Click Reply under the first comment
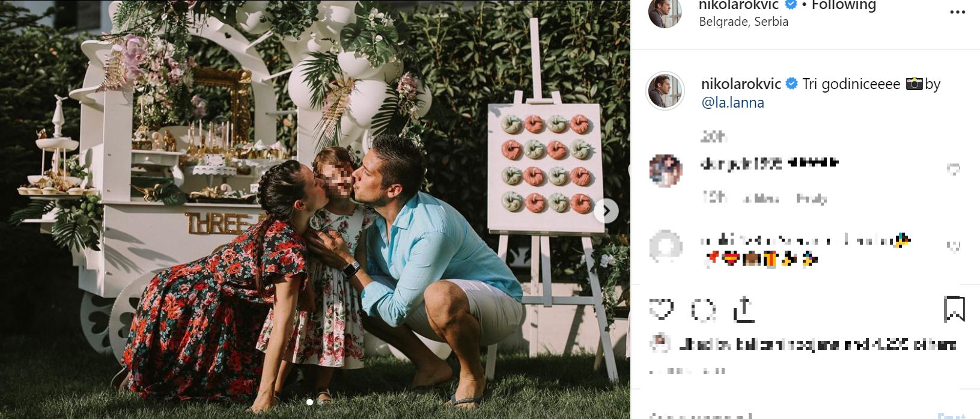Screen dimensions: 980x419 point(811,198)
